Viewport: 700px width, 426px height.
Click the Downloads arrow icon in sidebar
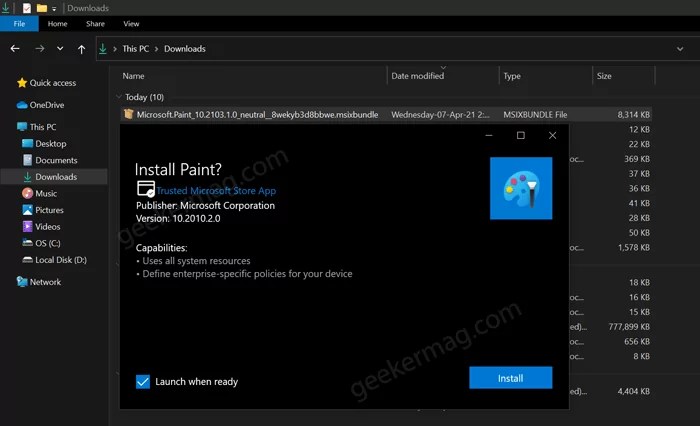pyautogui.click(x=27, y=177)
